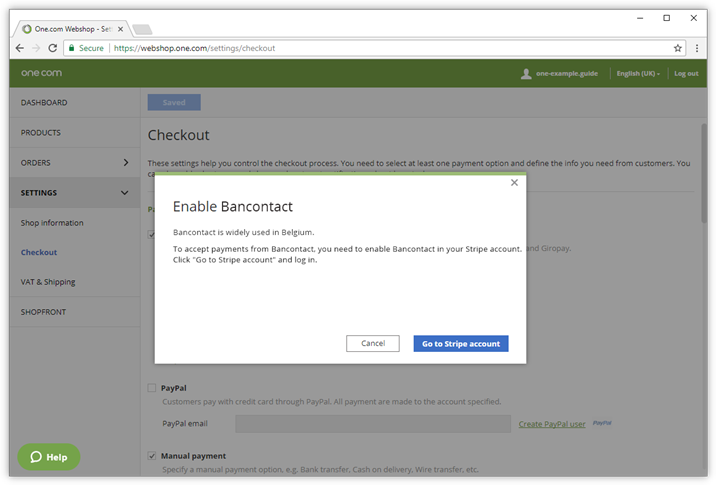Collapse Settings with down chevron
716x485 pixels.
124,193
